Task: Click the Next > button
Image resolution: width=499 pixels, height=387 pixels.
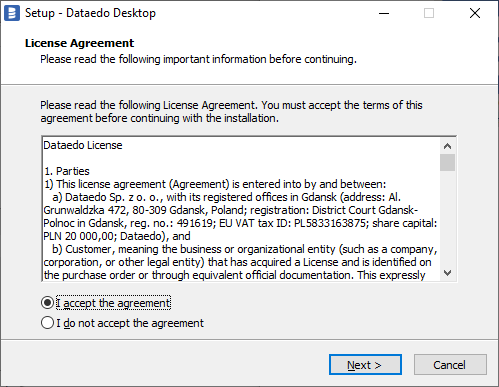Action: pyautogui.click(x=365, y=365)
